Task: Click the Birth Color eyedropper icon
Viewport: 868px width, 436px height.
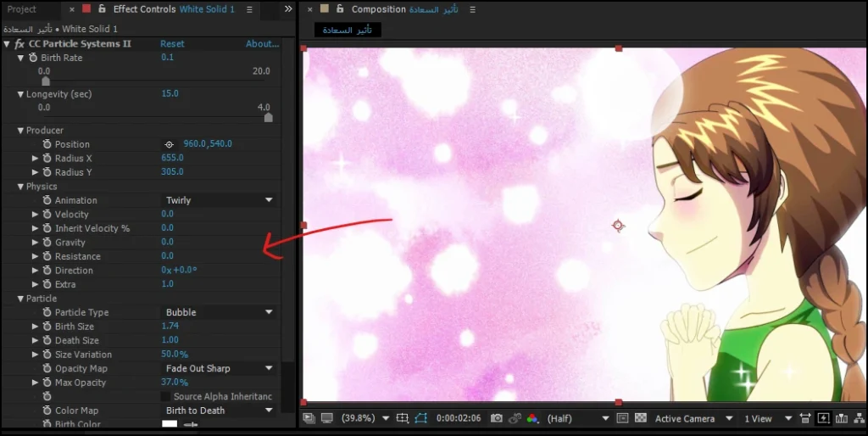Action: point(191,425)
